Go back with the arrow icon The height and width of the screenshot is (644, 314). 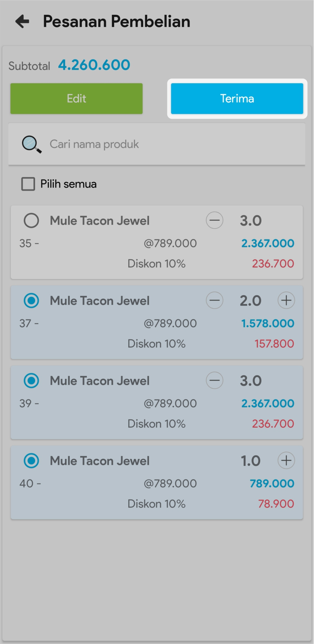(23, 21)
